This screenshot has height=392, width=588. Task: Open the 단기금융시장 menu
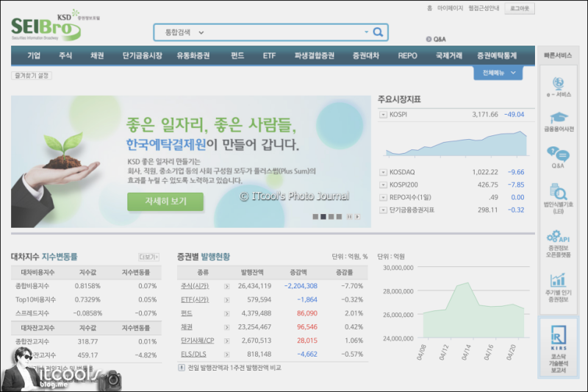point(142,55)
